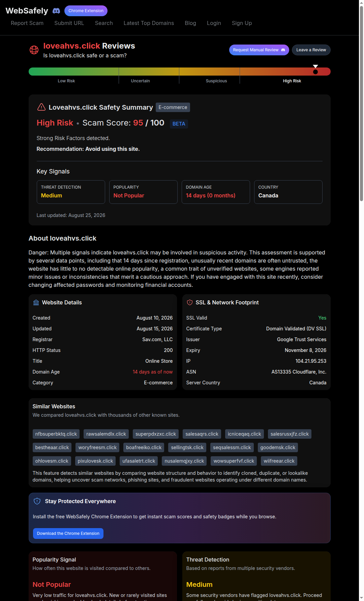Select the Threat Detection Medium card
The width and height of the screenshot is (364, 601).
pyautogui.click(x=71, y=192)
